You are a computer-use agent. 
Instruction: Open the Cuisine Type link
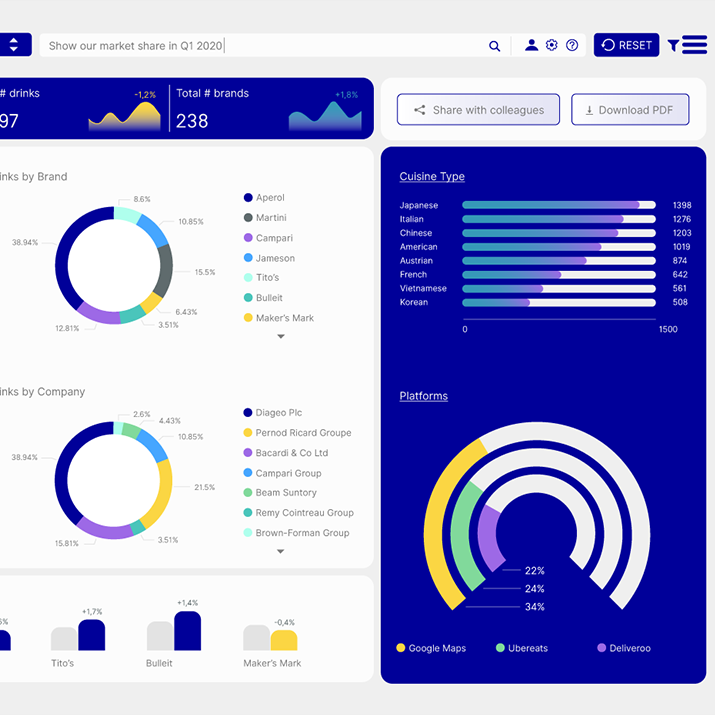(x=432, y=176)
